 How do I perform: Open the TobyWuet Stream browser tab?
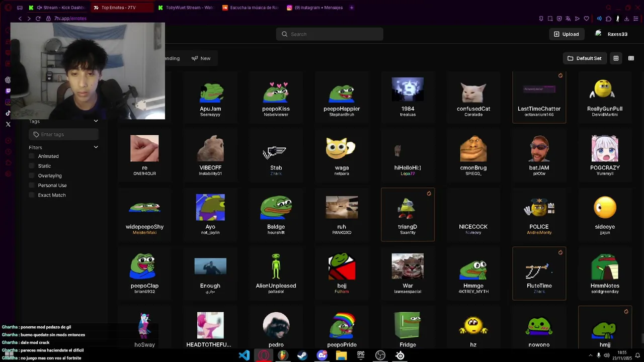click(186, 8)
